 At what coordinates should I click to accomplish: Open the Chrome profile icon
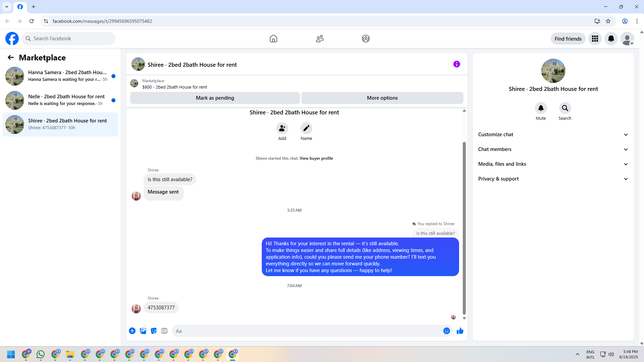pyautogui.click(x=625, y=21)
